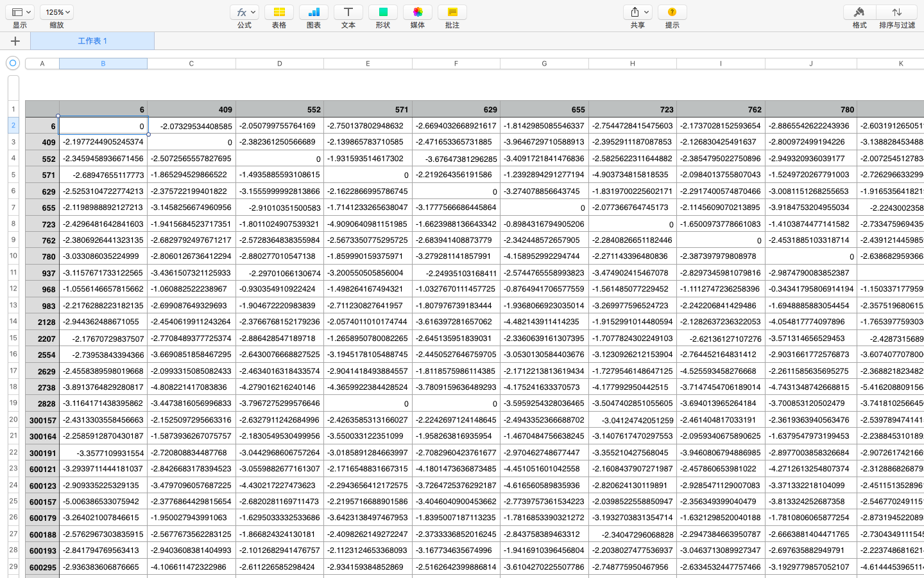924x578 pixels.
Task: Select column D header
Action: tap(280, 64)
